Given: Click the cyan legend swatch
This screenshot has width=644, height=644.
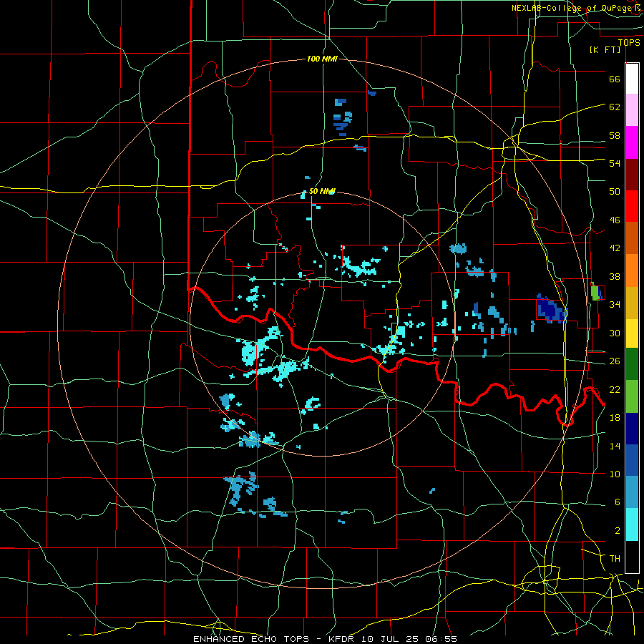Looking at the screenshot, I should point(632,525).
